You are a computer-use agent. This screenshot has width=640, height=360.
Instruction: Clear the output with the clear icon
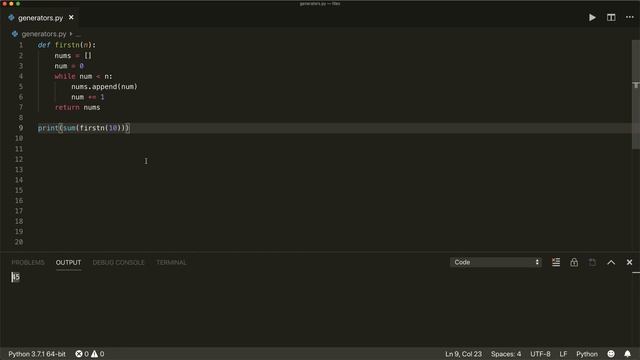tap(556, 262)
